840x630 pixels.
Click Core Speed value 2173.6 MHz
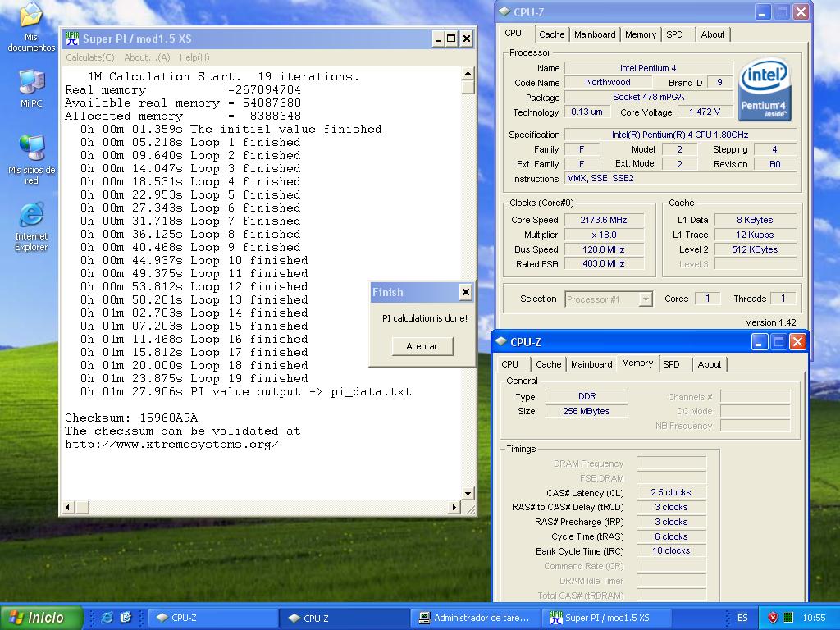[x=603, y=220]
